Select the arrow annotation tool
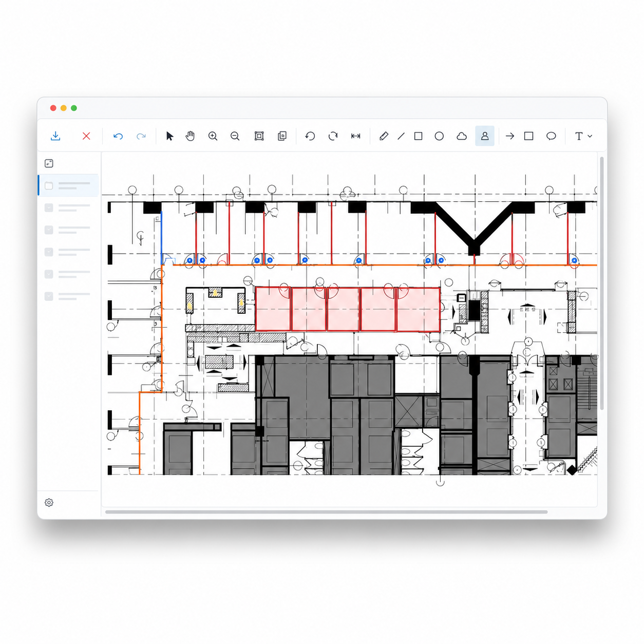Viewport: 644px width, 644px height. click(510, 136)
